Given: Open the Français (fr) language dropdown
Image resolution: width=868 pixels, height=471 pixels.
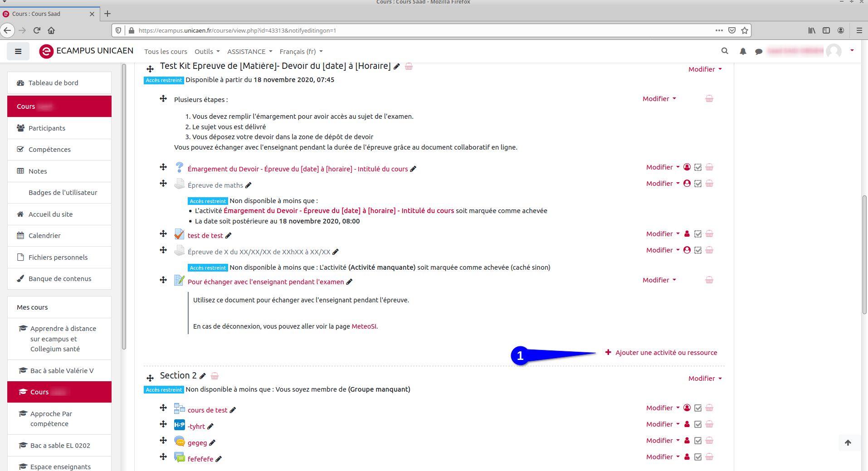Looking at the screenshot, I should (x=301, y=52).
